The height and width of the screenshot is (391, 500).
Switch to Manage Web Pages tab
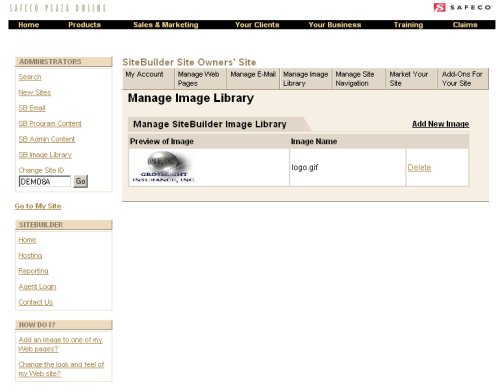(x=201, y=79)
